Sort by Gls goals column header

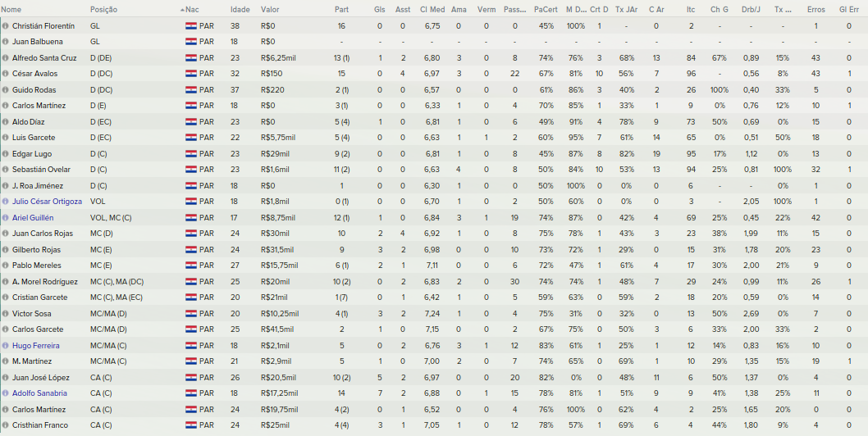click(379, 10)
